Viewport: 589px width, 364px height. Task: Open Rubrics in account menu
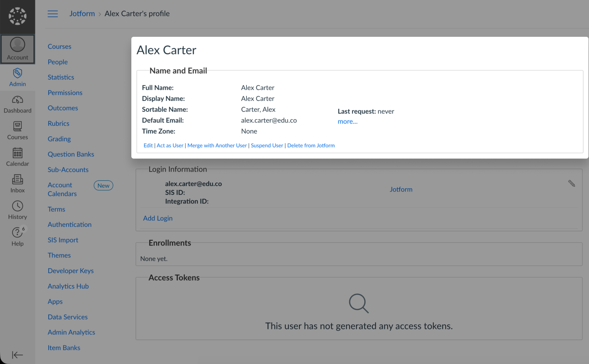(x=59, y=123)
